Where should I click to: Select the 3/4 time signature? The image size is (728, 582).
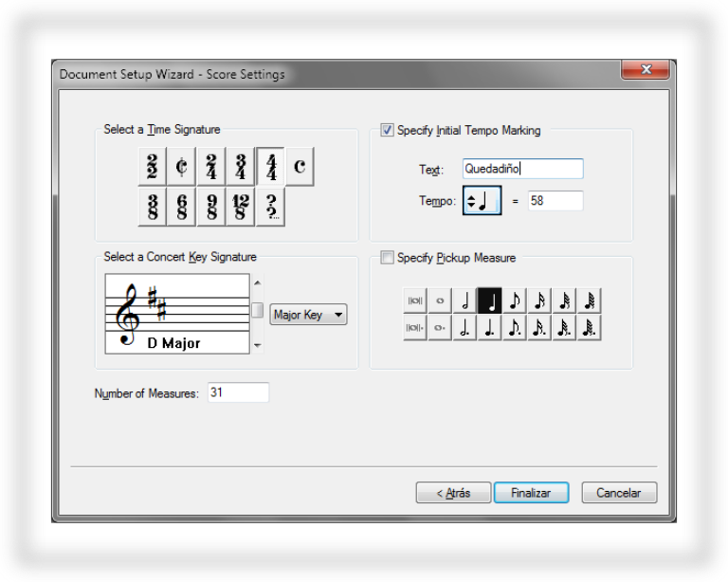click(241, 167)
